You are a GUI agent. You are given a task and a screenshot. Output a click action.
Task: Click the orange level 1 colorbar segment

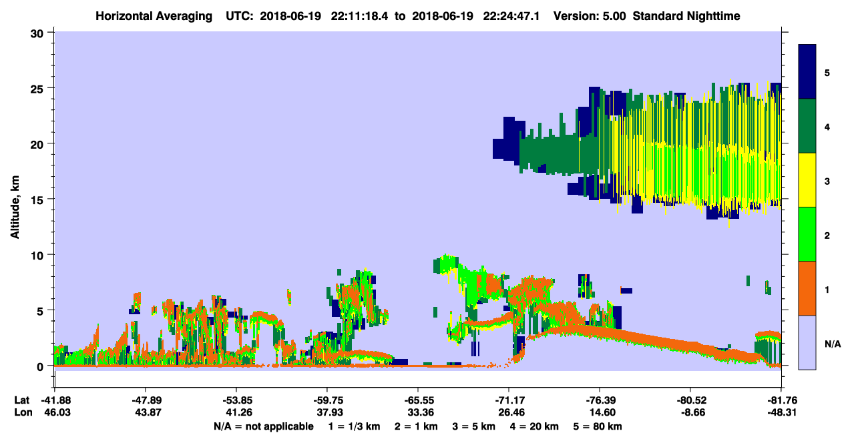tap(807, 288)
